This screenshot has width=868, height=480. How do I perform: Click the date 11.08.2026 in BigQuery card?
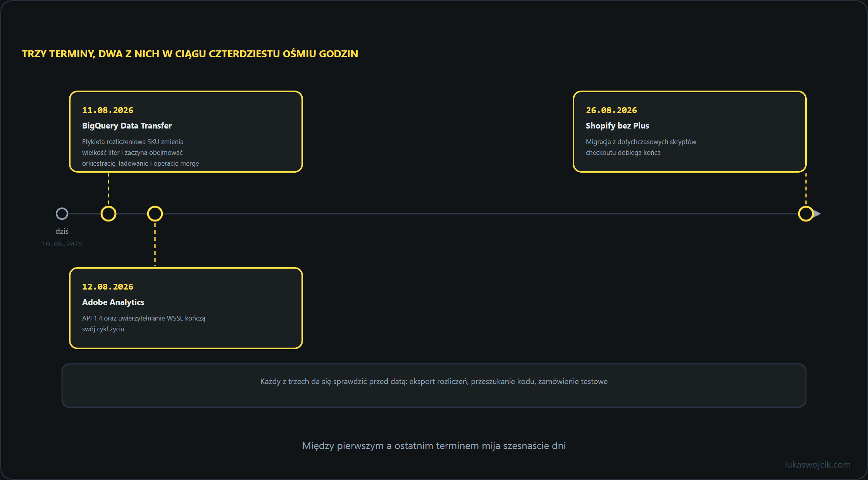click(108, 110)
